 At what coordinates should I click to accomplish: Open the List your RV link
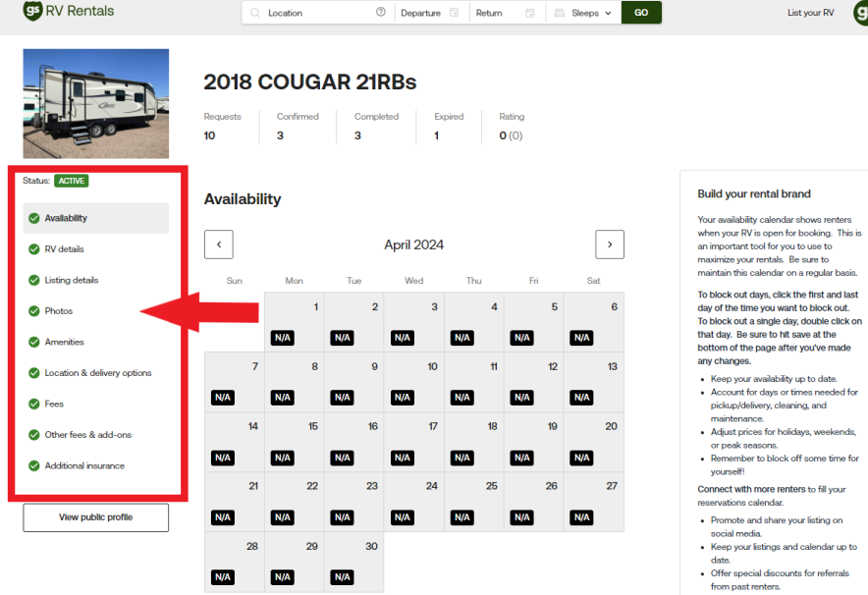810,13
